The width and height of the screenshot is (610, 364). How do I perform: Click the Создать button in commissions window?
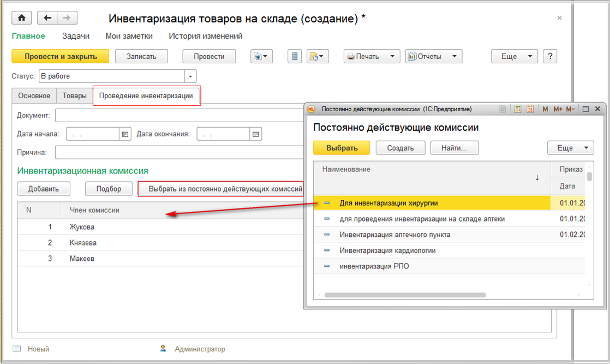[x=400, y=147]
